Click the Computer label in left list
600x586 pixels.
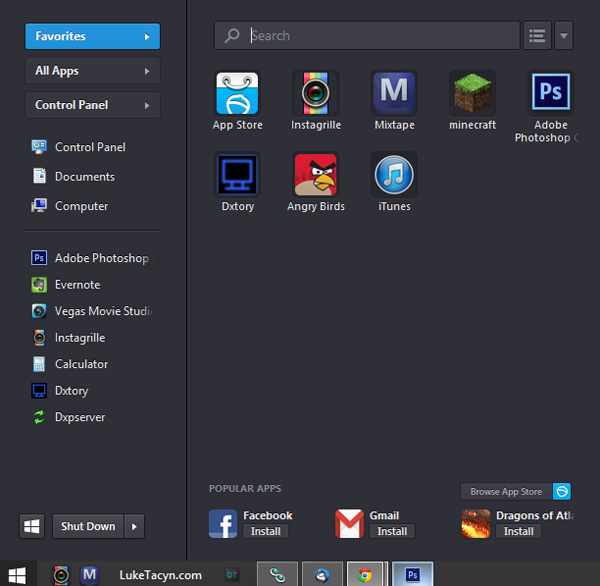[81, 206]
